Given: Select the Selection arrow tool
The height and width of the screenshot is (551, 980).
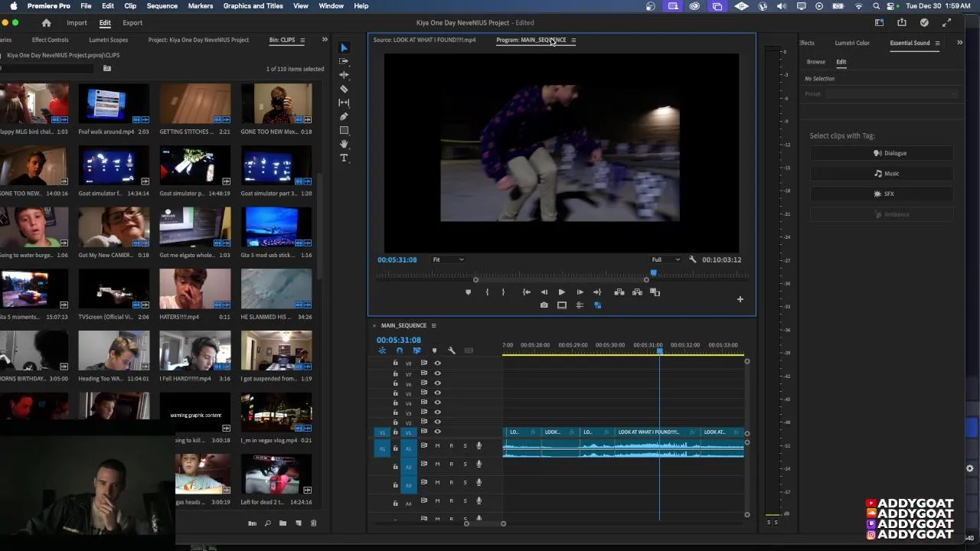Looking at the screenshot, I should click(x=344, y=47).
